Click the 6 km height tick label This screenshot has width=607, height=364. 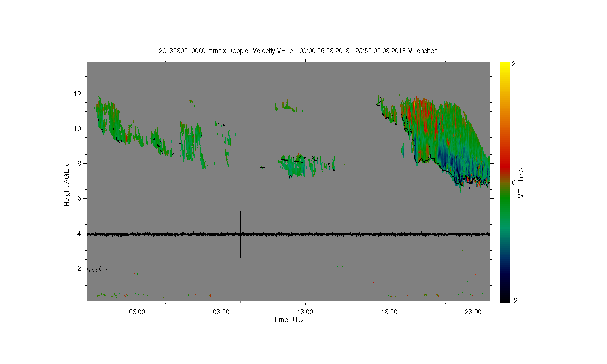[80, 198]
